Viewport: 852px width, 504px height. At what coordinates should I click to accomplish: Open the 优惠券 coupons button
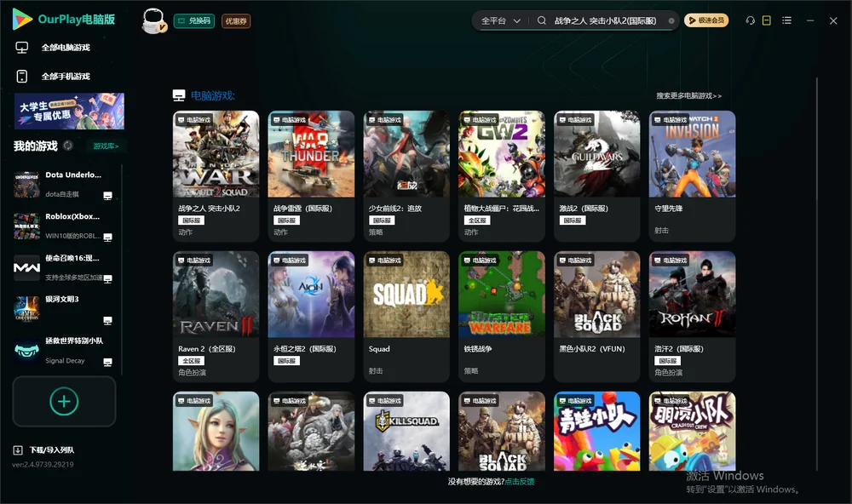[x=236, y=21]
